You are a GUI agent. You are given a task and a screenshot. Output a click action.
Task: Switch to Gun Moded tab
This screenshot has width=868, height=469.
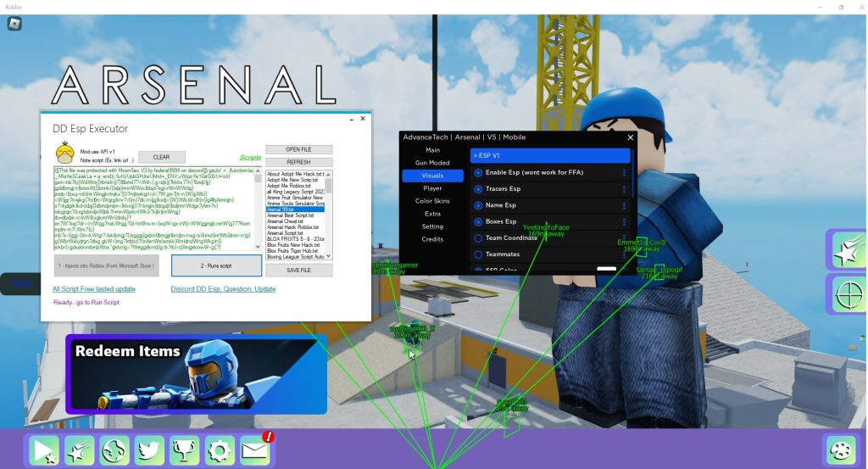tap(433, 163)
